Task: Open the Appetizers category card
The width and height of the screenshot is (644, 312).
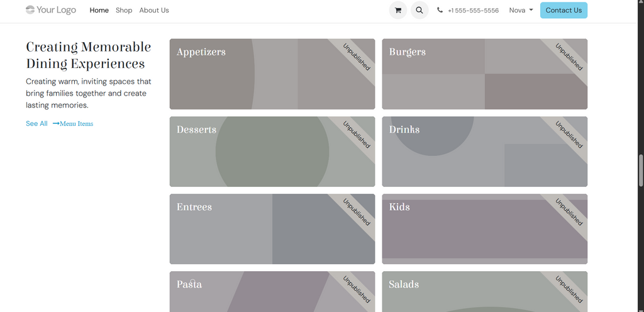Action: coord(272,74)
